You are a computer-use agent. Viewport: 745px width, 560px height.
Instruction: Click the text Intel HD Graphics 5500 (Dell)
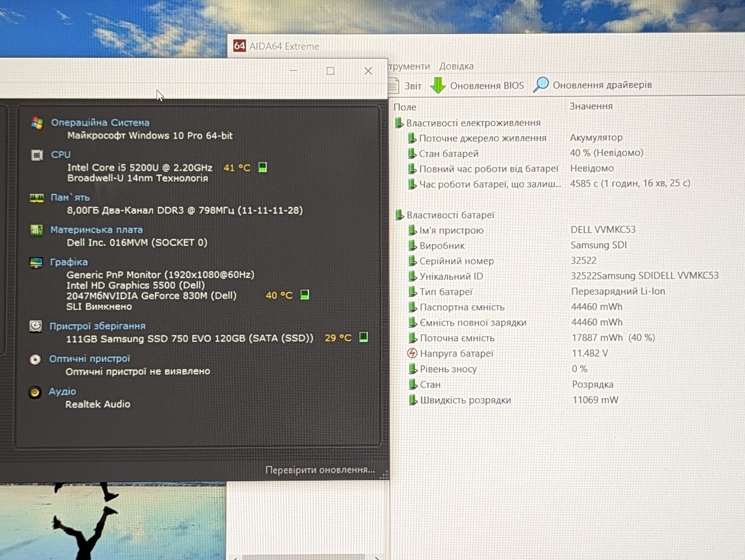click(x=136, y=285)
